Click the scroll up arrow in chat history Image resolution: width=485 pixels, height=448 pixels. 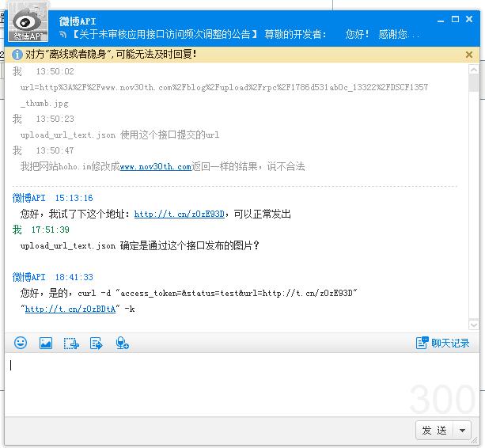[474, 70]
